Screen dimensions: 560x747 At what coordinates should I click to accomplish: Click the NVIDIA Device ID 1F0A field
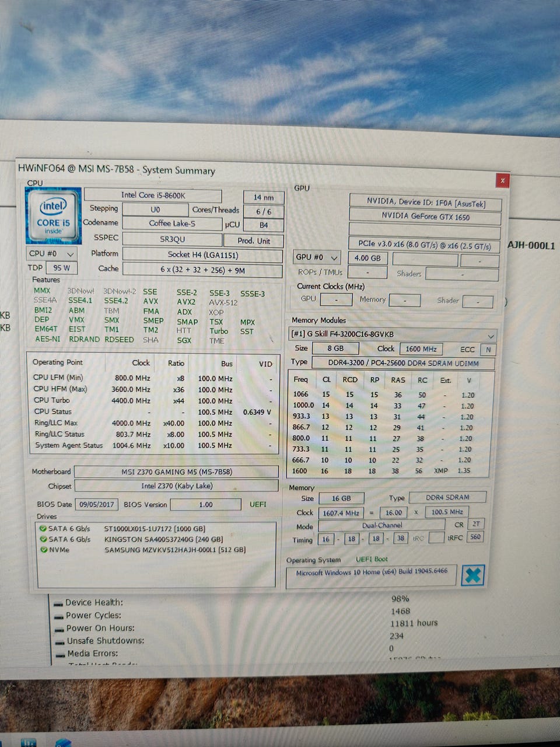[x=425, y=203]
